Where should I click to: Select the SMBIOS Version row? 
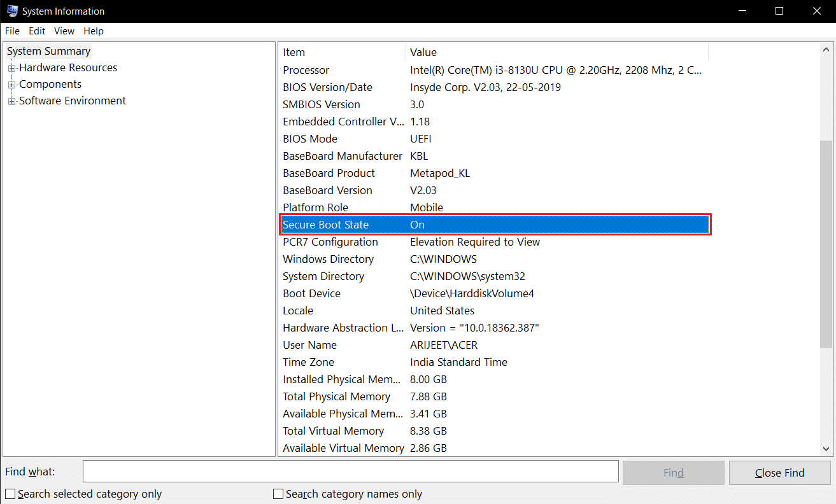[494, 104]
